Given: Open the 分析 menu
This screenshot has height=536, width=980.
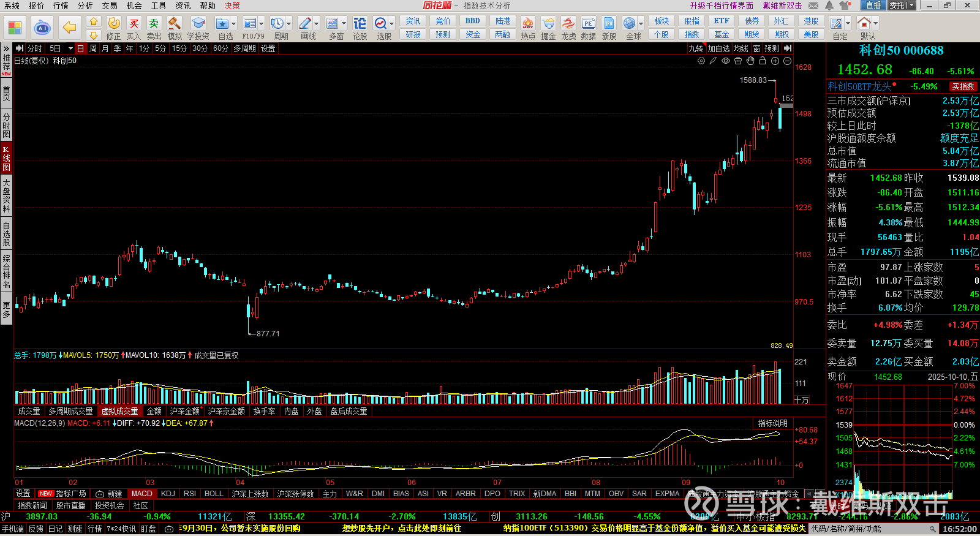Looking at the screenshot, I should (x=85, y=6).
